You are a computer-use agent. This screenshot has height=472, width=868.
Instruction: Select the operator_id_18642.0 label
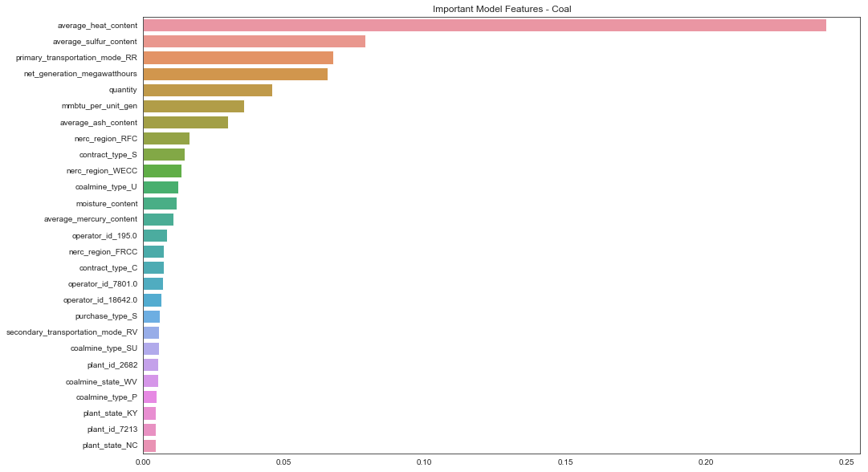click(100, 300)
